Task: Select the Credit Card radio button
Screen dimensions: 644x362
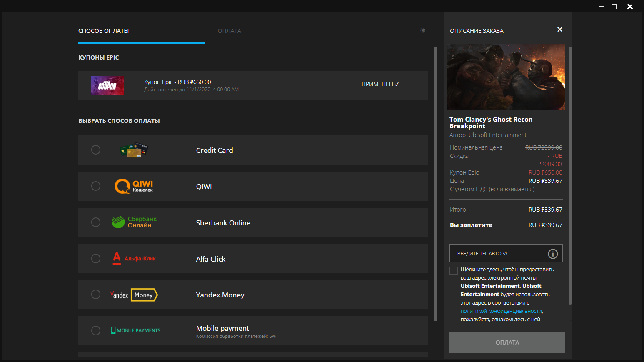Action: tap(96, 150)
